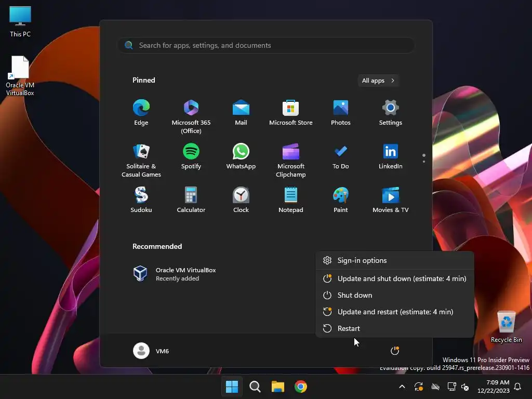Viewport: 532px width, 399px height.
Task: Choose Restart from the power menu
Action: [x=395, y=328]
